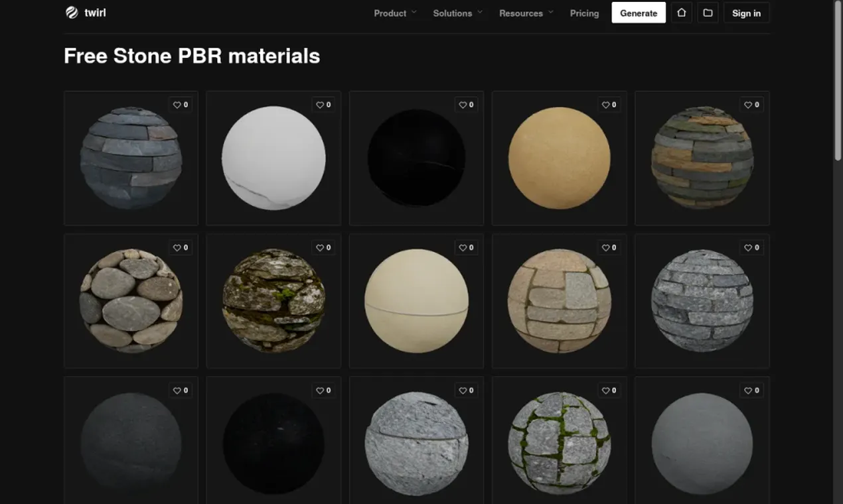Viewport: 843px width, 504px height.
Task: Open the white plaster material thumbnail
Action: pos(273,158)
